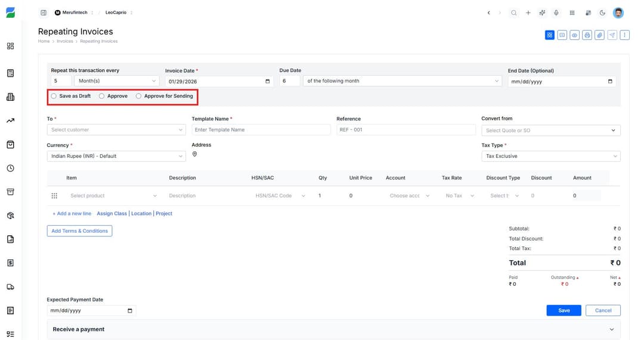The image size is (644, 340).
Task: Click the Project link
Action: (164, 214)
